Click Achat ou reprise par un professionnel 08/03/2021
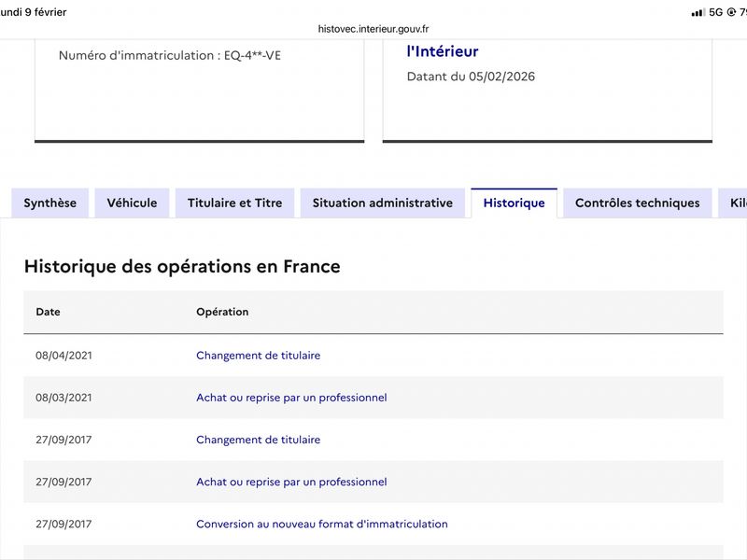 point(291,398)
